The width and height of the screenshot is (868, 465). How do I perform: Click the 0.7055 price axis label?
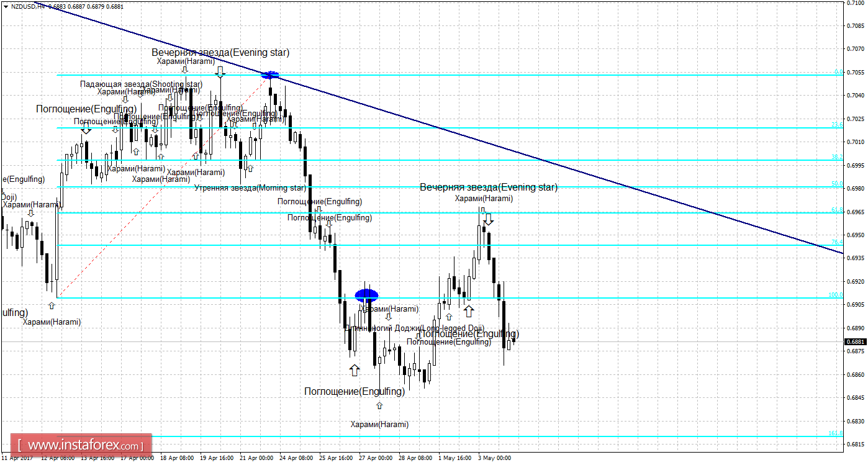point(856,72)
